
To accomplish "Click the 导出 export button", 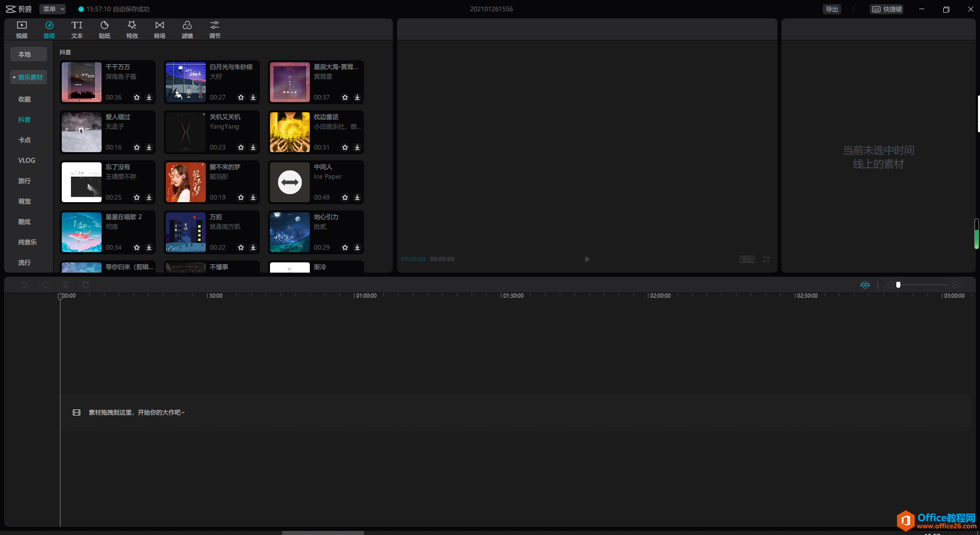I will 832,9.
